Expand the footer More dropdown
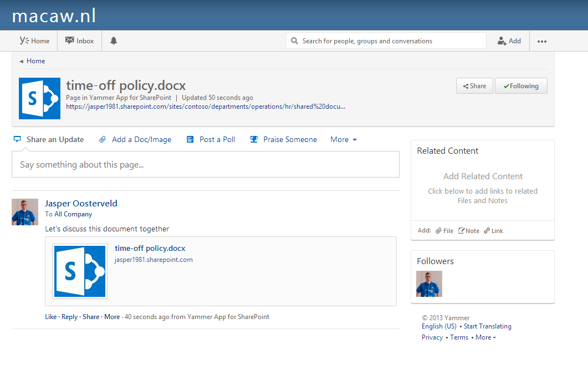Screen dimensions: 588x374 [485, 337]
